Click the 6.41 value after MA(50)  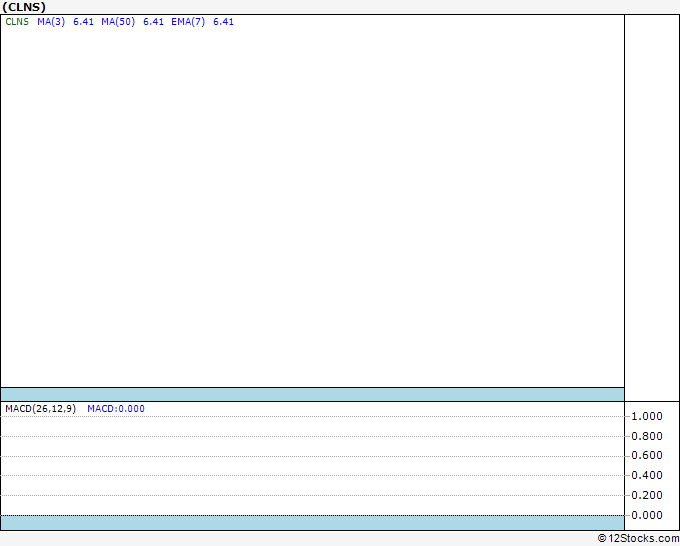[x=154, y=22]
